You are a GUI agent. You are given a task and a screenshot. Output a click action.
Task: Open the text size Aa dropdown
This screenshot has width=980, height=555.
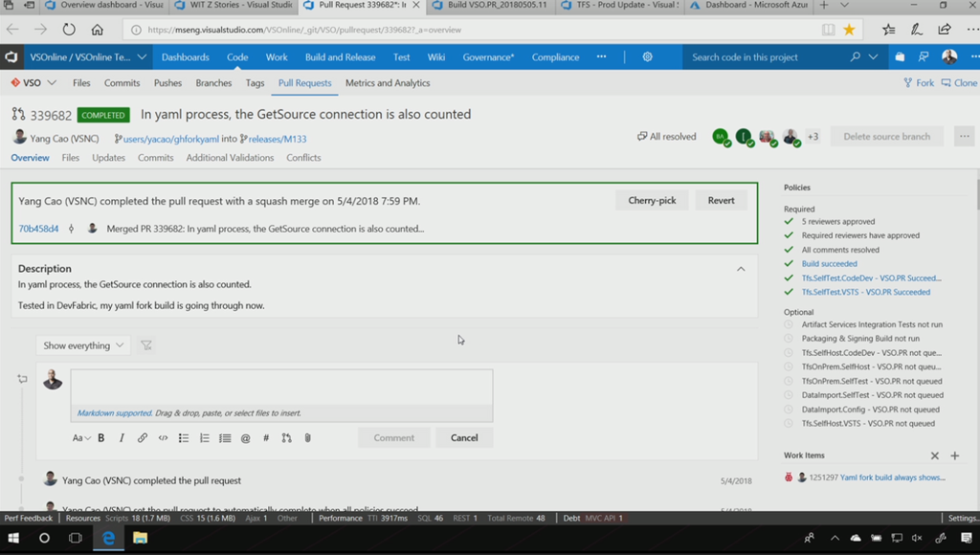pos(81,438)
